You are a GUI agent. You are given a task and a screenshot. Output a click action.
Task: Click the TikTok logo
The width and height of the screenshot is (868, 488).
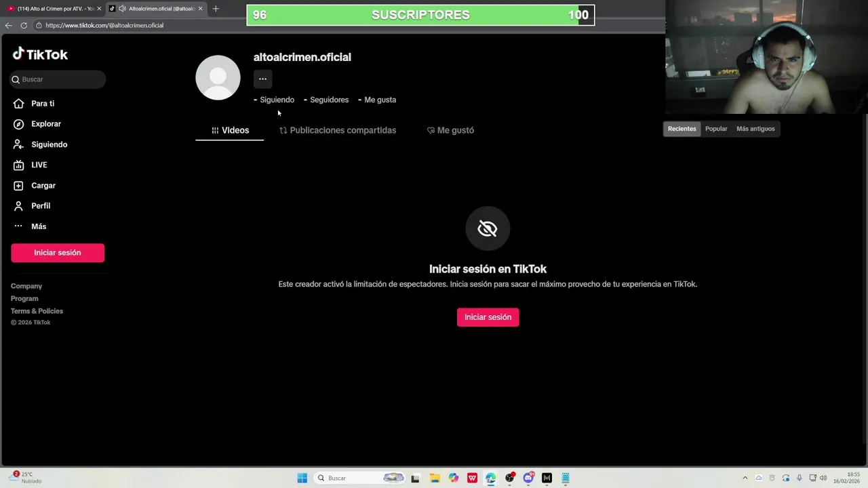point(40,54)
